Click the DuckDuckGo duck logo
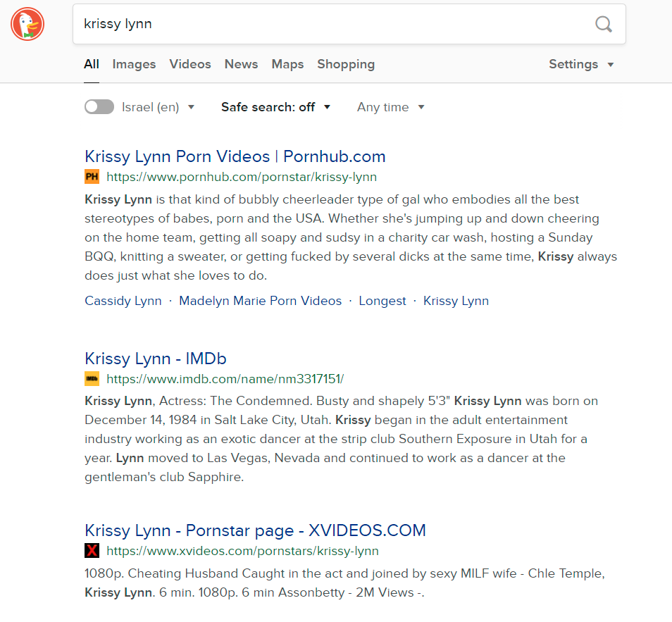 [x=27, y=24]
